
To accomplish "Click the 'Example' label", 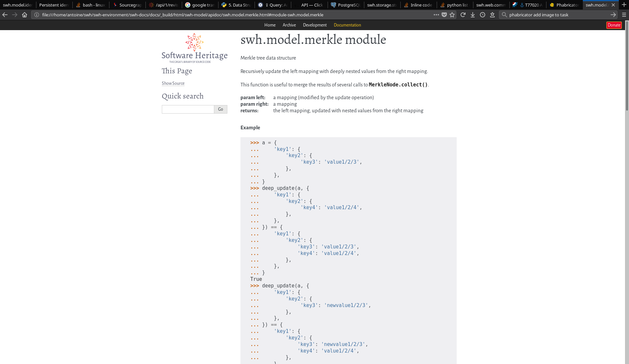I will click(x=250, y=128).
